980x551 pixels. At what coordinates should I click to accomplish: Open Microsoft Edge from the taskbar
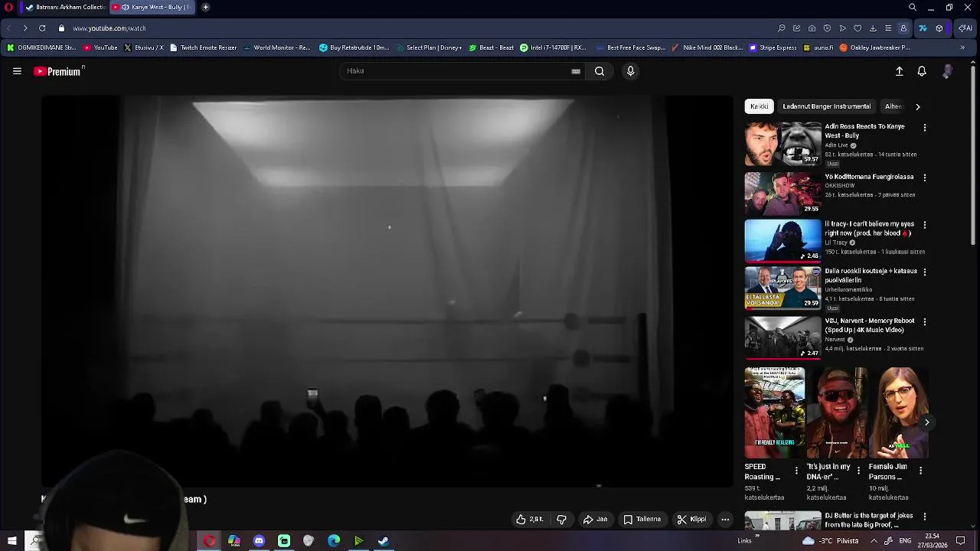coord(334,541)
